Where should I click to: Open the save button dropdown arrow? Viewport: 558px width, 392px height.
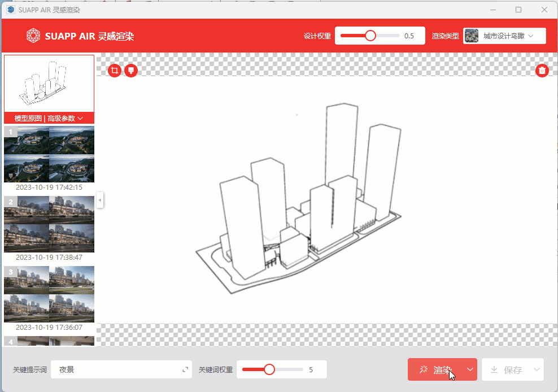537,369
